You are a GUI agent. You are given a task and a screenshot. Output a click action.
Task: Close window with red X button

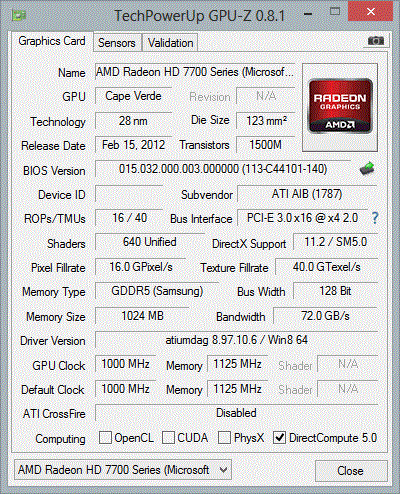tap(371, 12)
